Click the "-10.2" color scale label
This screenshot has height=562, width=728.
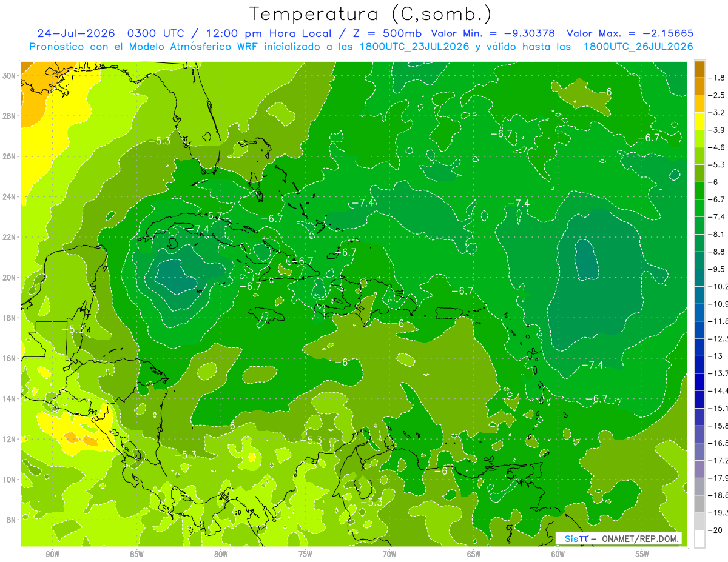pos(718,286)
